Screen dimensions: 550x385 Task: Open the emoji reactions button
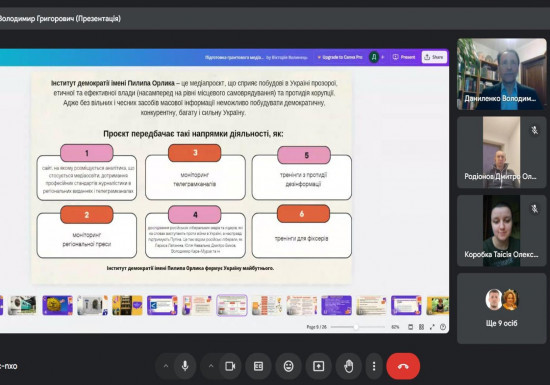(288, 366)
